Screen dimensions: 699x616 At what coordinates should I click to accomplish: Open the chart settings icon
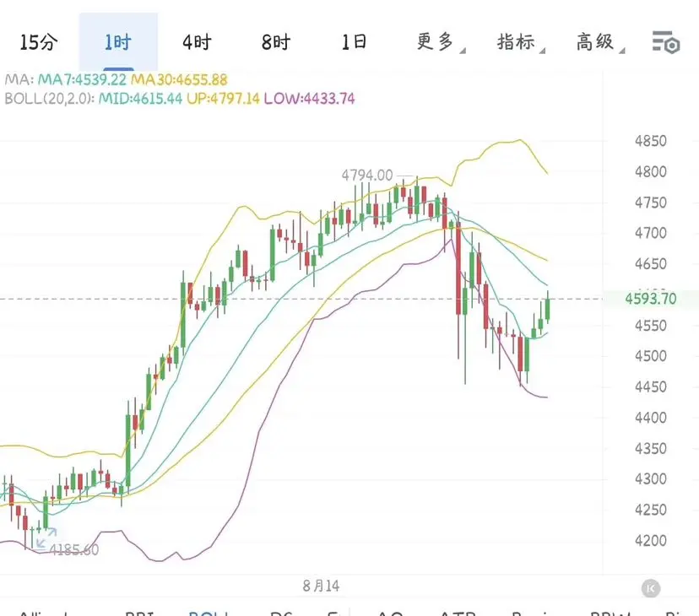coord(665,43)
